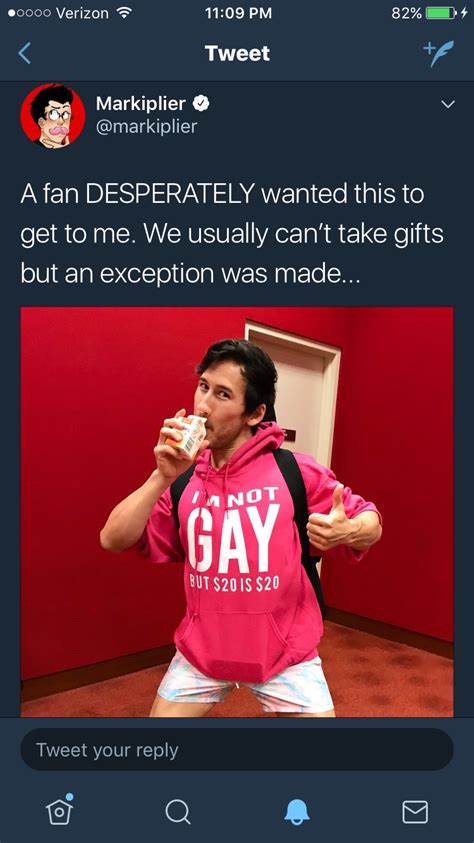
Task: Tap the 82% battery percentage text
Action: coord(406,13)
